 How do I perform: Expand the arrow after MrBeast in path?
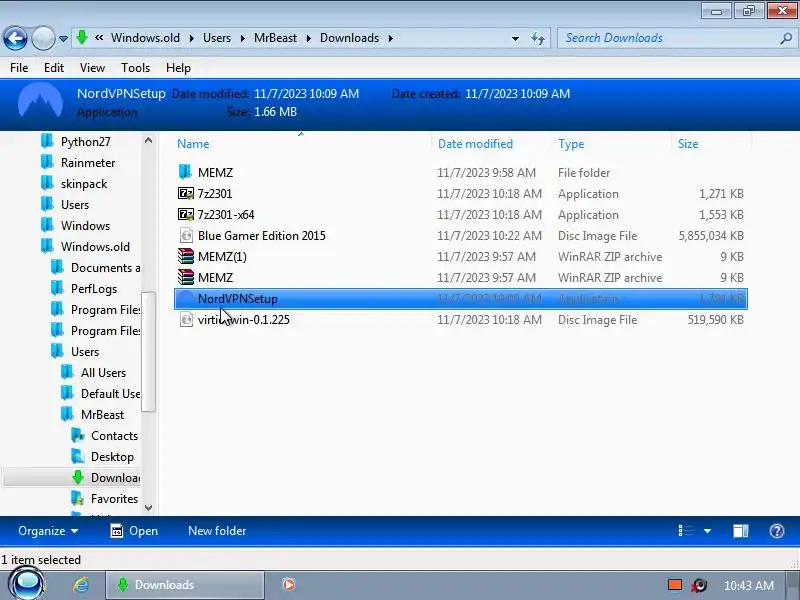(x=309, y=38)
